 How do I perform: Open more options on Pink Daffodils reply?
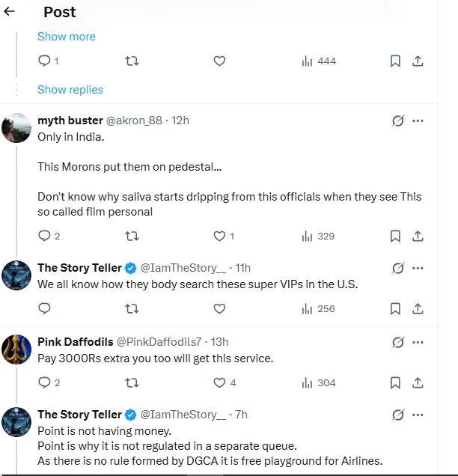418,342
